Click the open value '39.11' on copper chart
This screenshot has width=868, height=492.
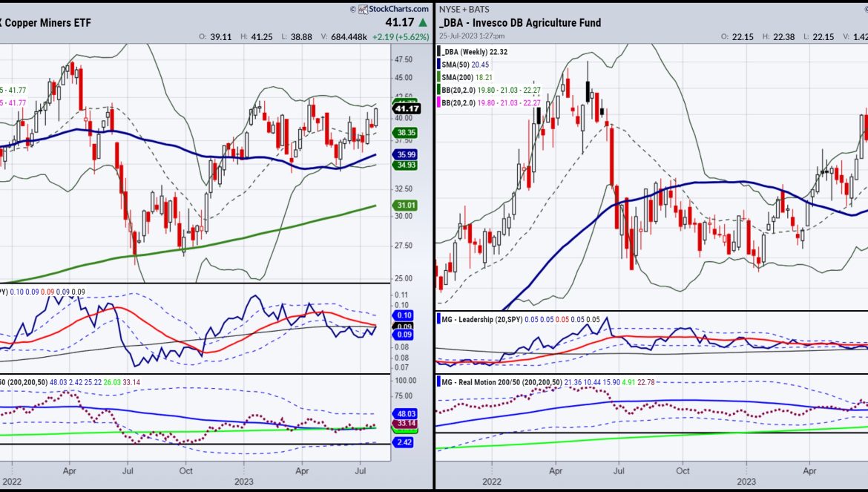[221, 37]
